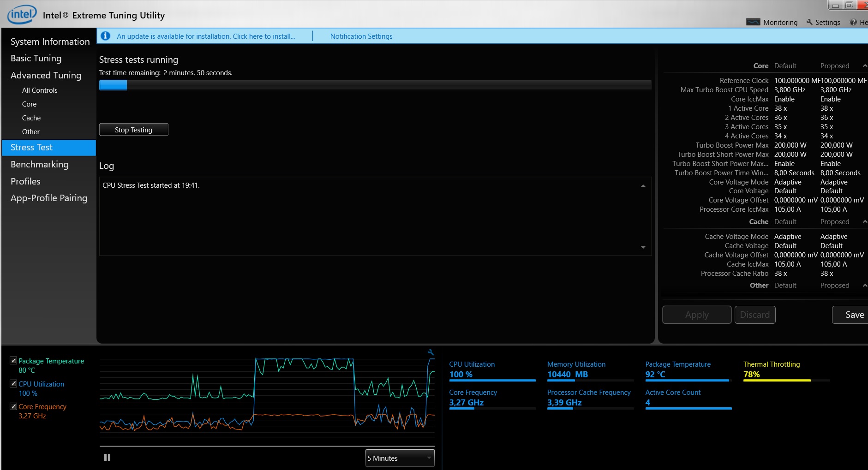This screenshot has width=868, height=470.
Task: Click the Apply button
Action: click(x=697, y=315)
